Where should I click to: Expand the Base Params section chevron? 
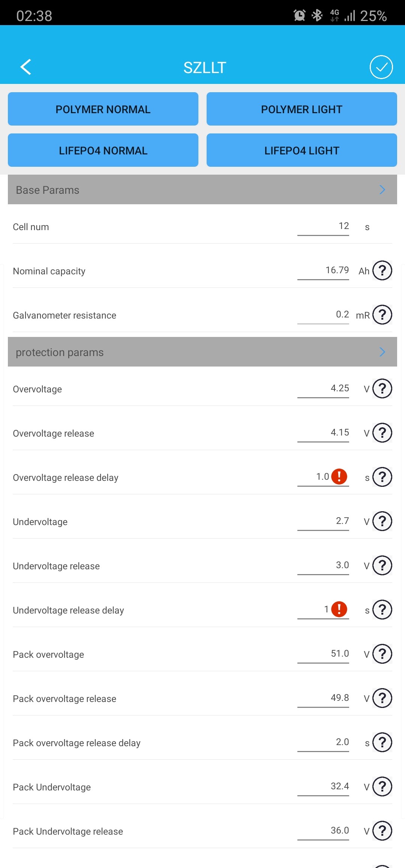[382, 190]
